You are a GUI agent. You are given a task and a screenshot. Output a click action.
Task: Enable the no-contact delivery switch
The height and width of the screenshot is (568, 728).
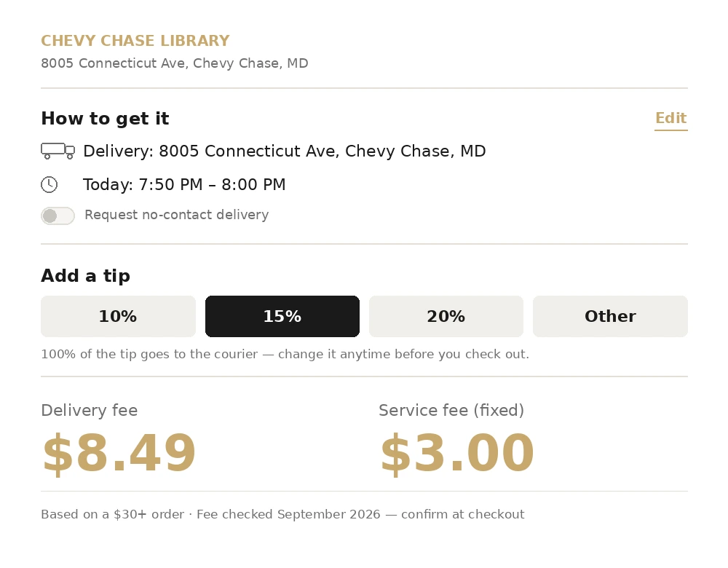tap(58, 216)
